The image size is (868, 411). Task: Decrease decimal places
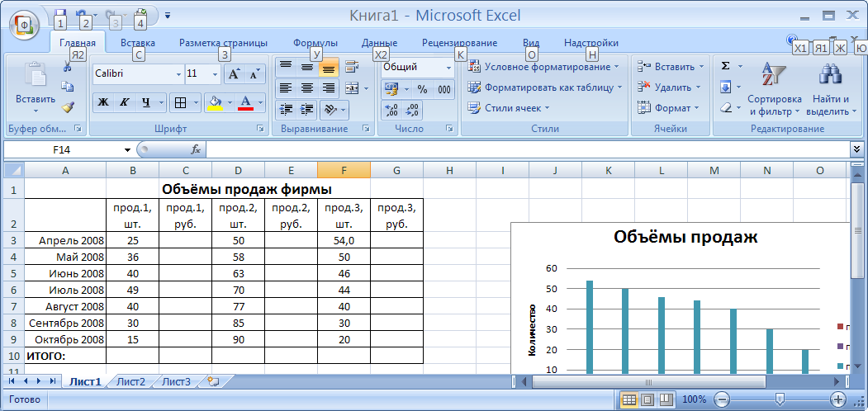pyautogui.click(x=413, y=111)
